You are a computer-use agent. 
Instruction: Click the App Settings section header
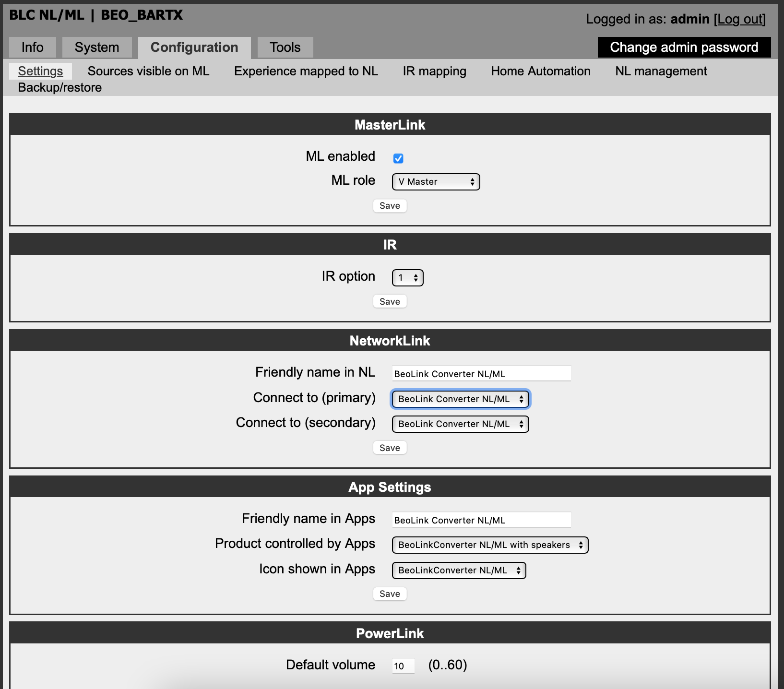[390, 487]
